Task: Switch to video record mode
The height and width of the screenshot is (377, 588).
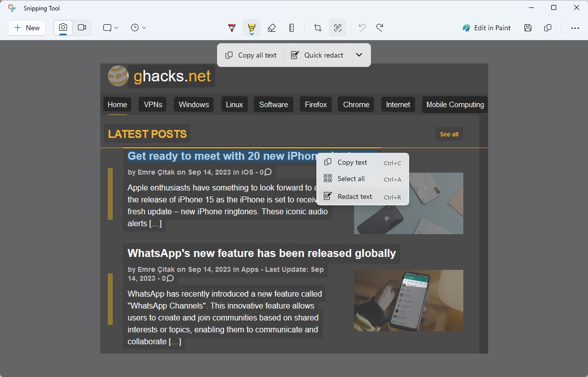Action: 82,28
